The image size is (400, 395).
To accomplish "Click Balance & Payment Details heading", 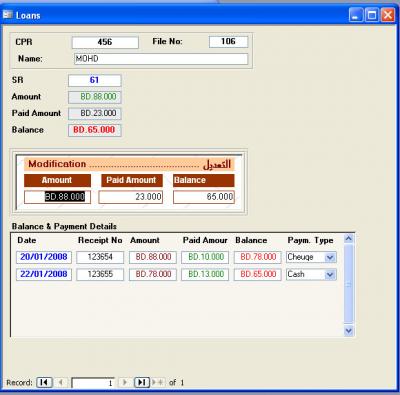I will coord(64,226).
